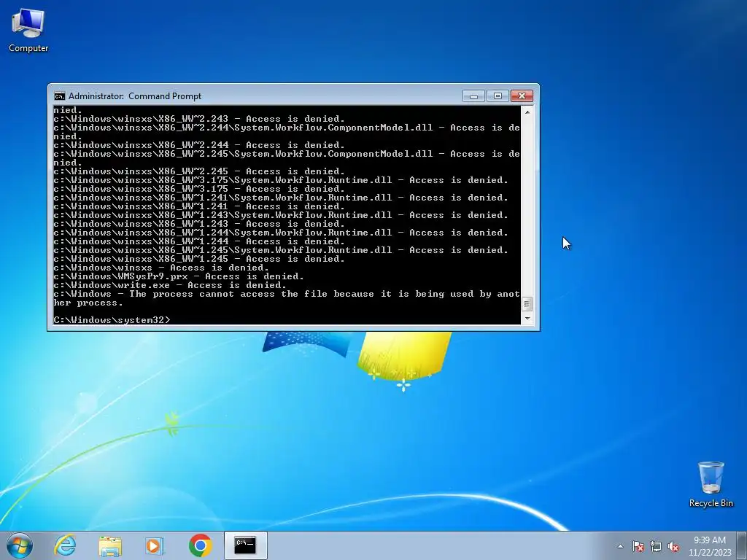747x560 pixels.
Task: Click the X86_WW~1.241\System.Workflow.Runtime.dll line
Action: (x=281, y=198)
